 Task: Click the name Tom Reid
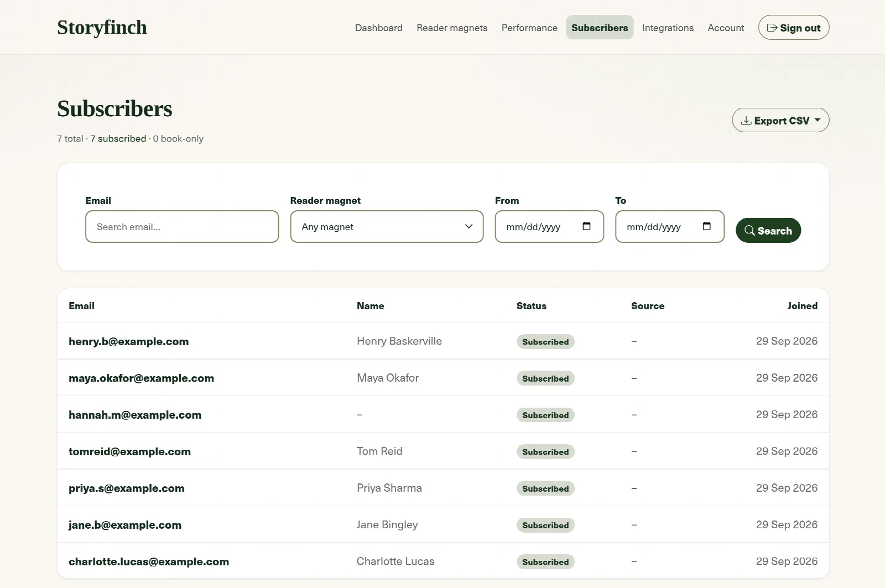379,451
